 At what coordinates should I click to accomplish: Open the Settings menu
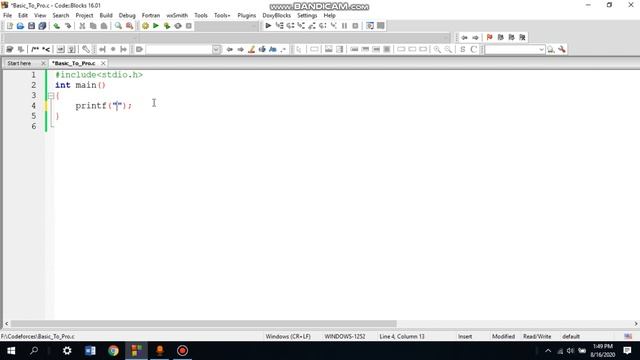pos(307,15)
